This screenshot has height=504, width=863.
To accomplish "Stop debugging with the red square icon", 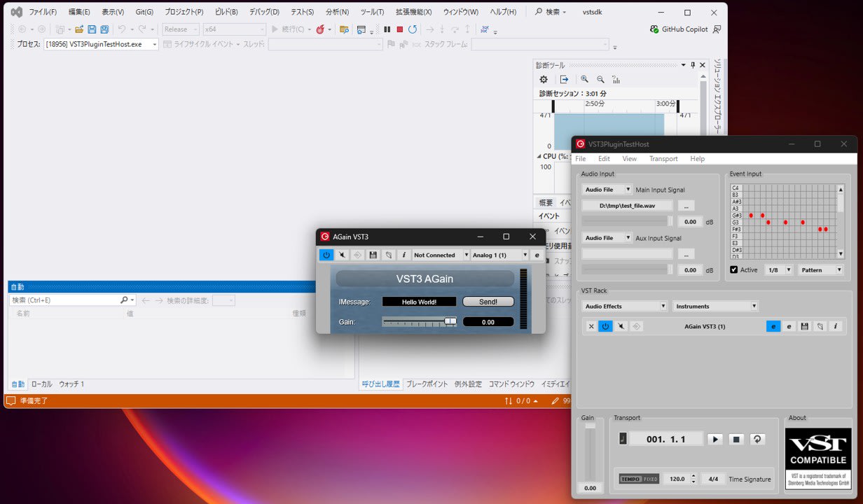I will coord(399,29).
